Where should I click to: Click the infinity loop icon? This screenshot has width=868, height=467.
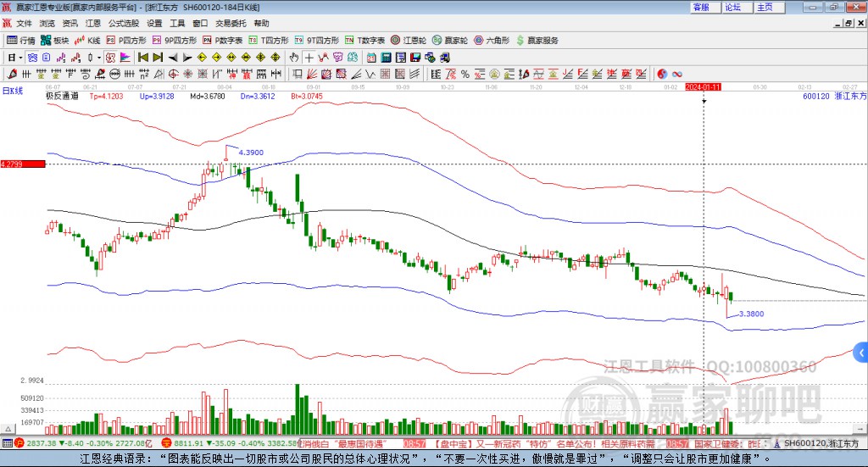tap(676, 74)
